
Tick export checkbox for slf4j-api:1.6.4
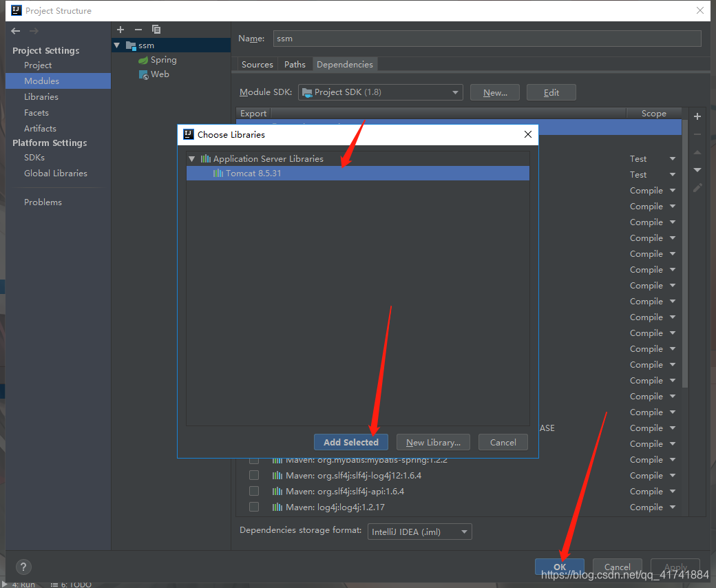(254, 491)
